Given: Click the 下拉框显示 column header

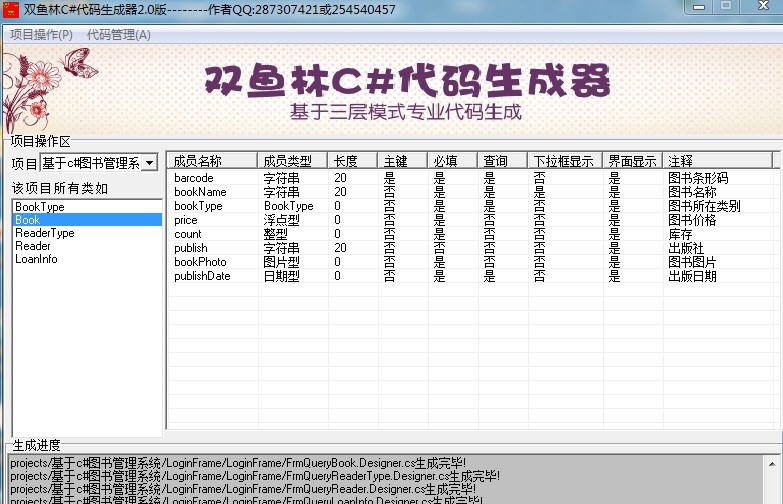Looking at the screenshot, I should [563, 161].
